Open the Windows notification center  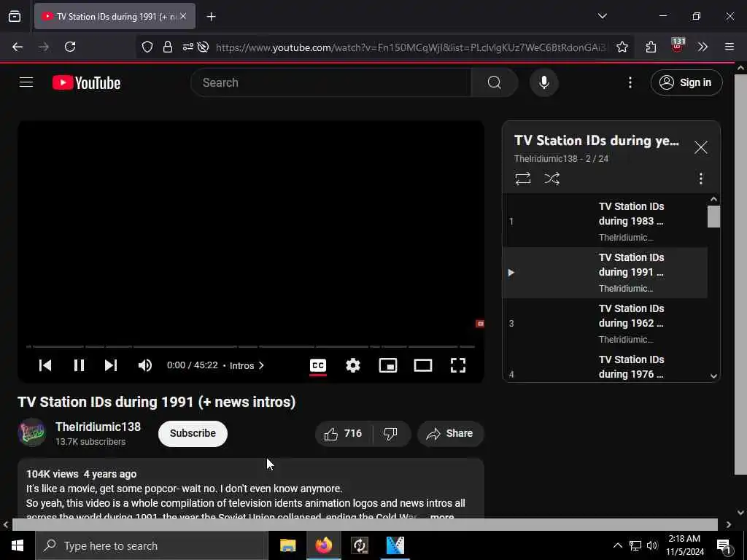click(724, 545)
